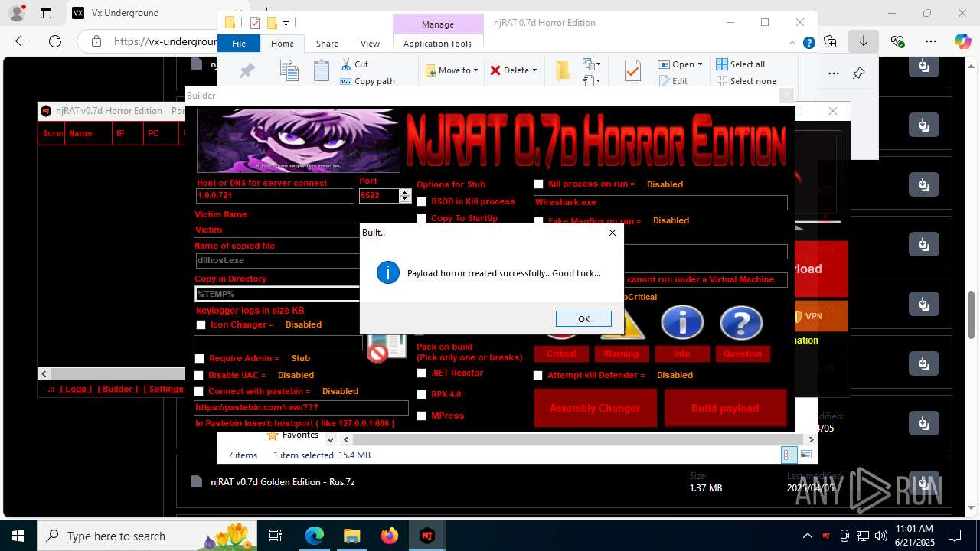
Task: Toggle BSOD in Kill process checkbox
Action: (421, 202)
